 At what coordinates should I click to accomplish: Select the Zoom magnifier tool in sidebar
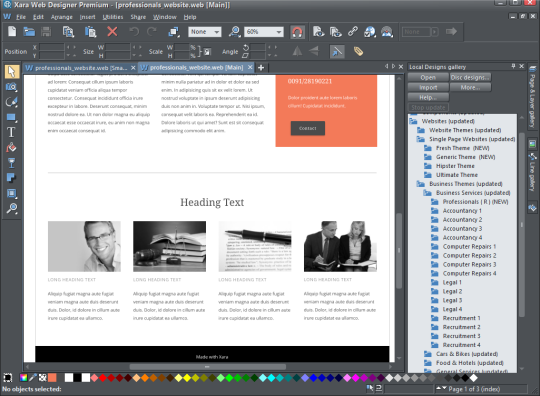click(11, 208)
